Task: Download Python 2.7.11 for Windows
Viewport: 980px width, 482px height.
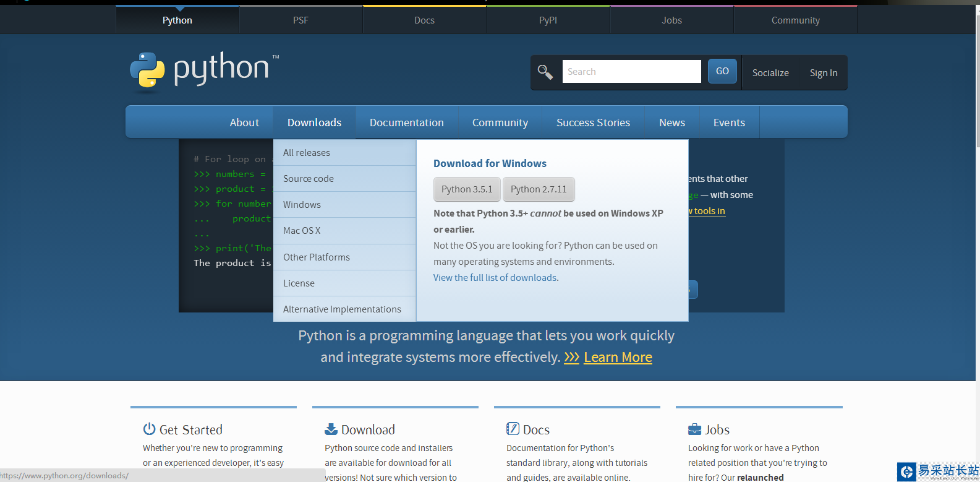Action: (539, 189)
